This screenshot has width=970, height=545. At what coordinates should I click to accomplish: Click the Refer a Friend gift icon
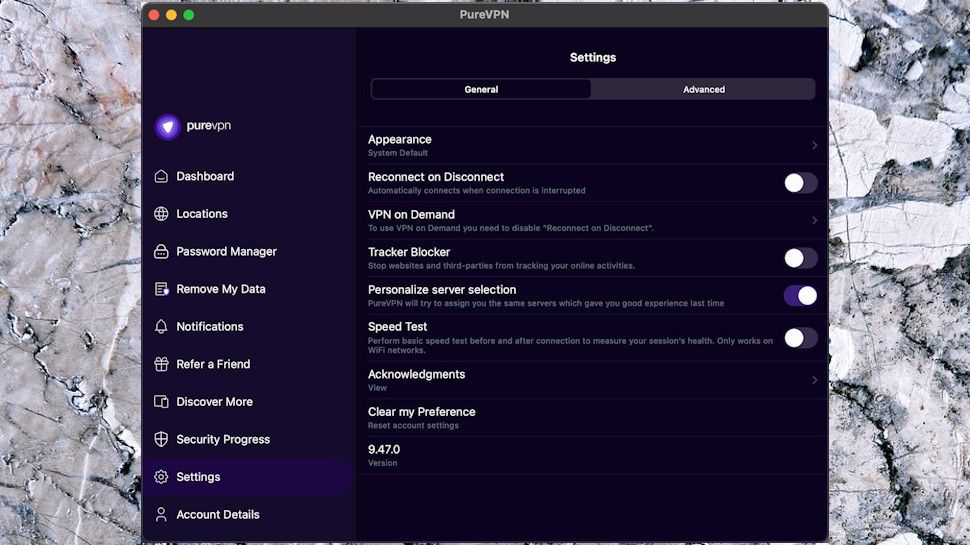[161, 364]
